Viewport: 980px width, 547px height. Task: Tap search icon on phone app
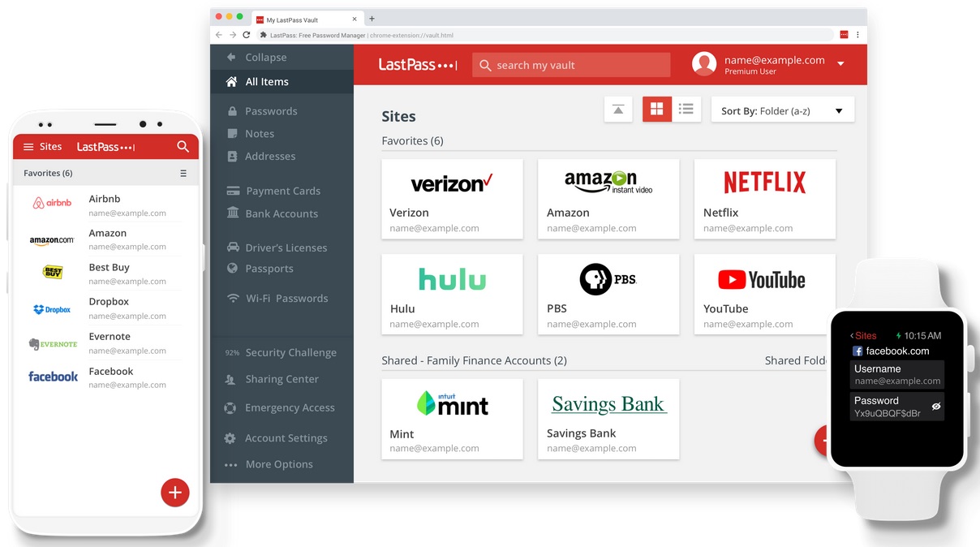(183, 147)
